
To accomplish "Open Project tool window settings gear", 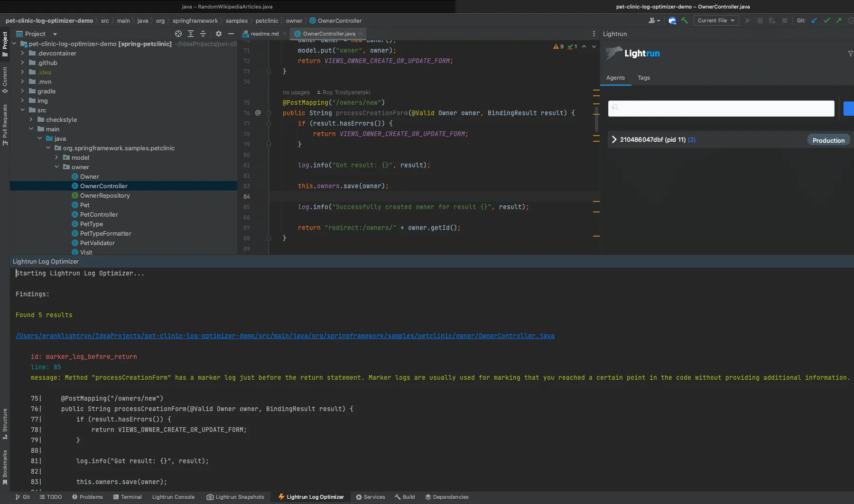I will 218,34.
